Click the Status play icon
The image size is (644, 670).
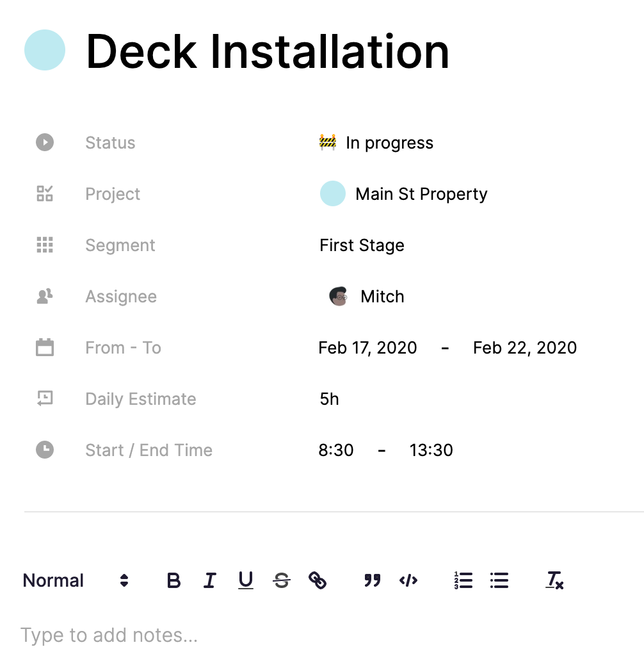pyautogui.click(x=44, y=142)
